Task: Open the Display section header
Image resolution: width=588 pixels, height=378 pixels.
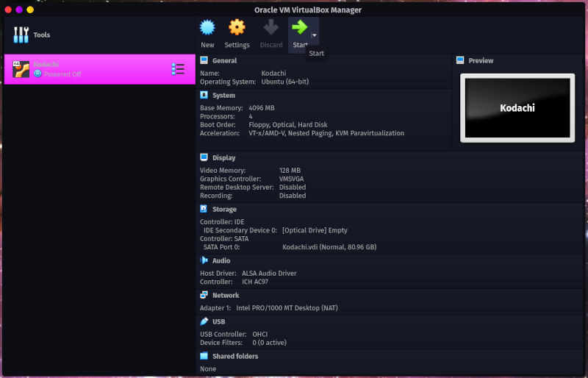Action: point(224,157)
